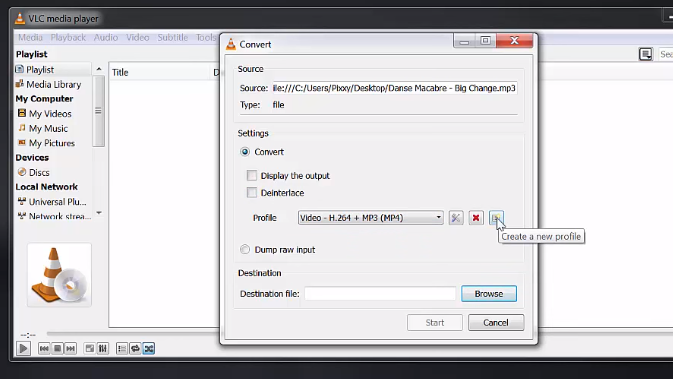Create a new profile icon
The image size is (673, 379).
coord(496,218)
